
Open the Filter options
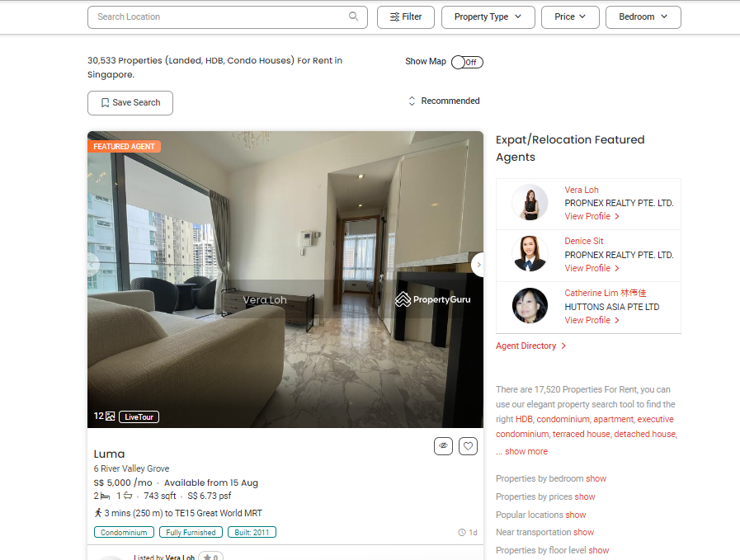pyautogui.click(x=405, y=17)
